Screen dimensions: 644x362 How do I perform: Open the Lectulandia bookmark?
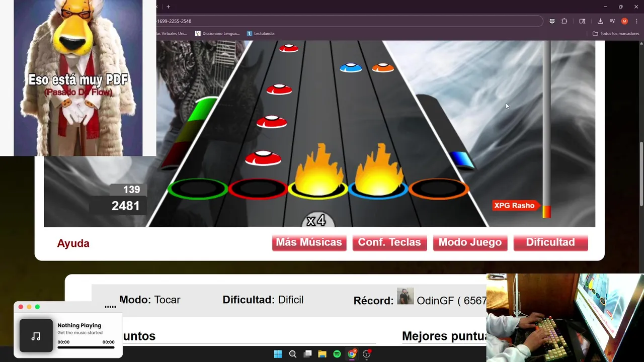tap(261, 33)
